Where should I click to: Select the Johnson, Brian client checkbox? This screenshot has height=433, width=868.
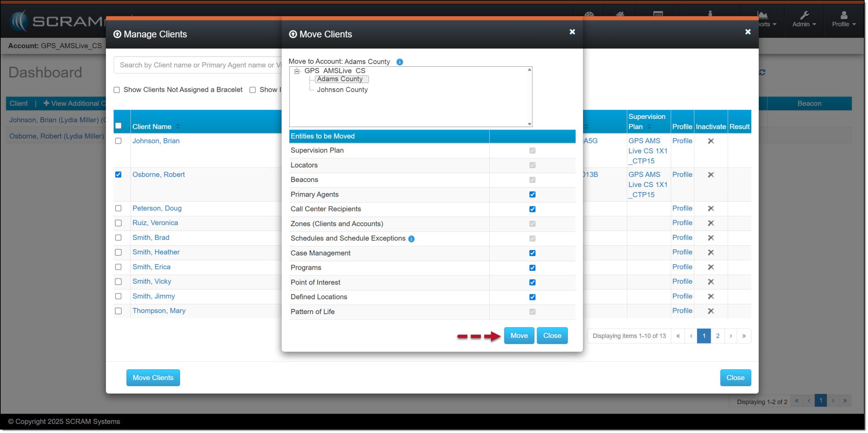pyautogui.click(x=118, y=141)
